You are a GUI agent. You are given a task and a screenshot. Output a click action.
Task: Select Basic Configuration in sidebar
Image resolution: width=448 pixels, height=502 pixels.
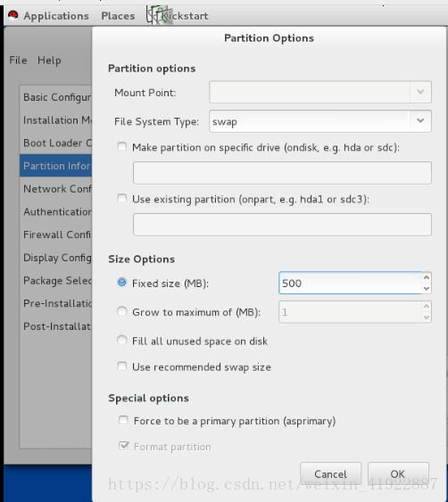55,97
